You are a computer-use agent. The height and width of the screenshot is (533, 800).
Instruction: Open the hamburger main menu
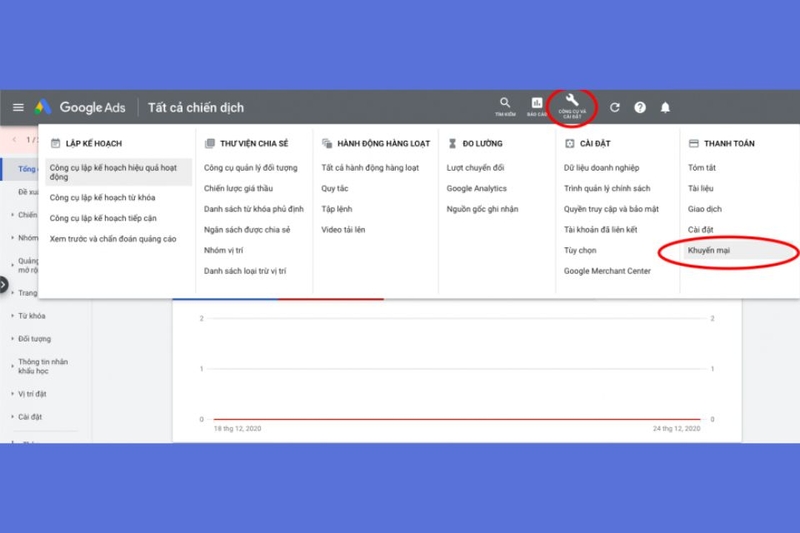18,108
